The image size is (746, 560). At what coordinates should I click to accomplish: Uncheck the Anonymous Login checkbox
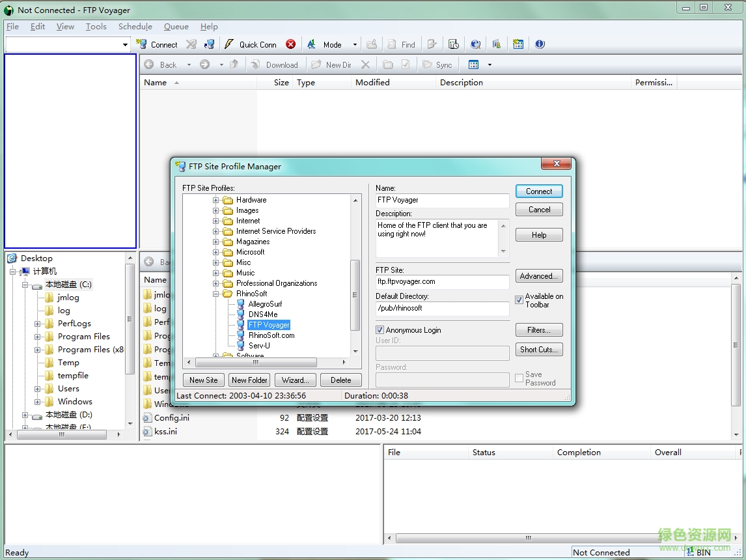coord(380,330)
